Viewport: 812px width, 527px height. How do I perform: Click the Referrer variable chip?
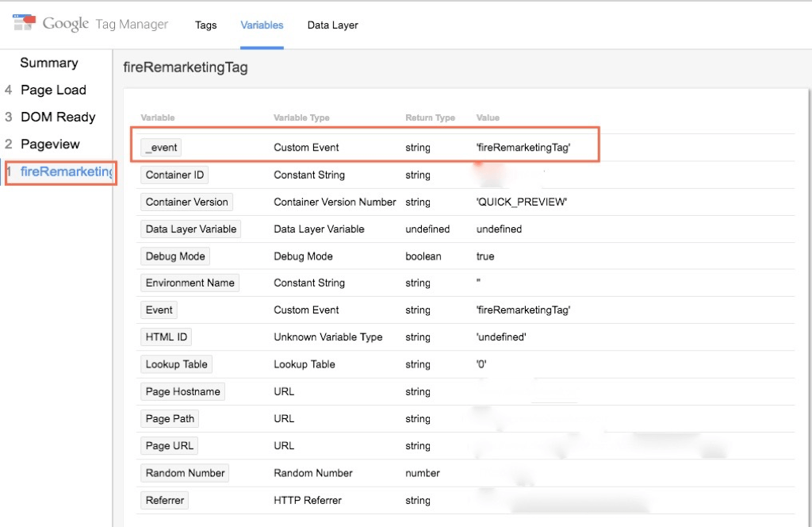[164, 500]
